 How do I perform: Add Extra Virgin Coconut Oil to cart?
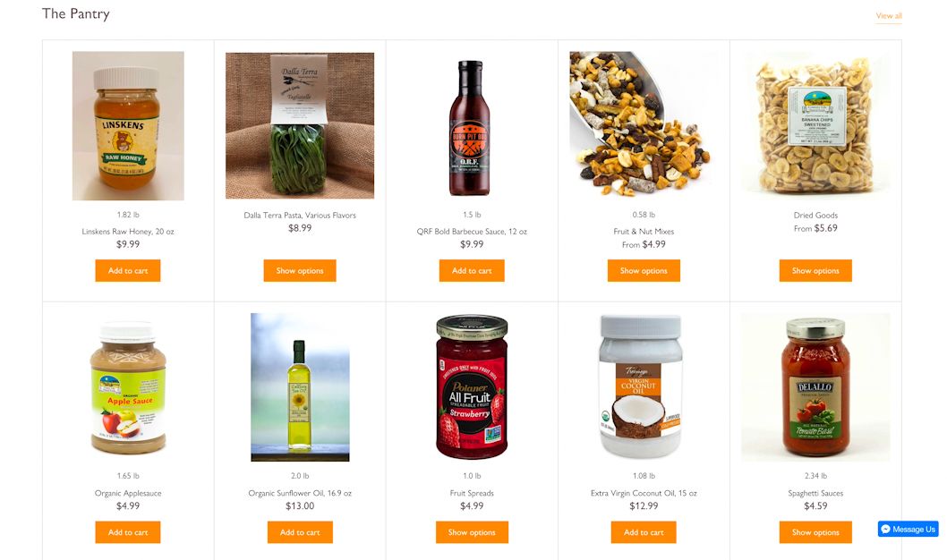(x=644, y=532)
